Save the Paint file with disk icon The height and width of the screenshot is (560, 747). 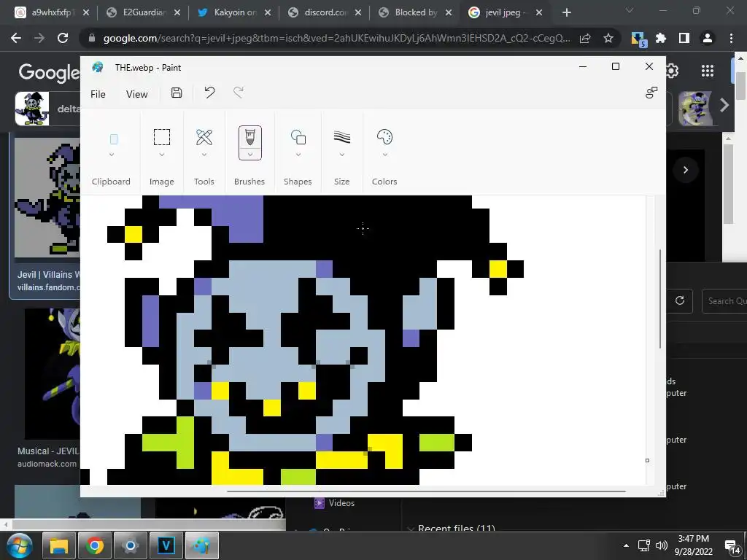pos(177,93)
